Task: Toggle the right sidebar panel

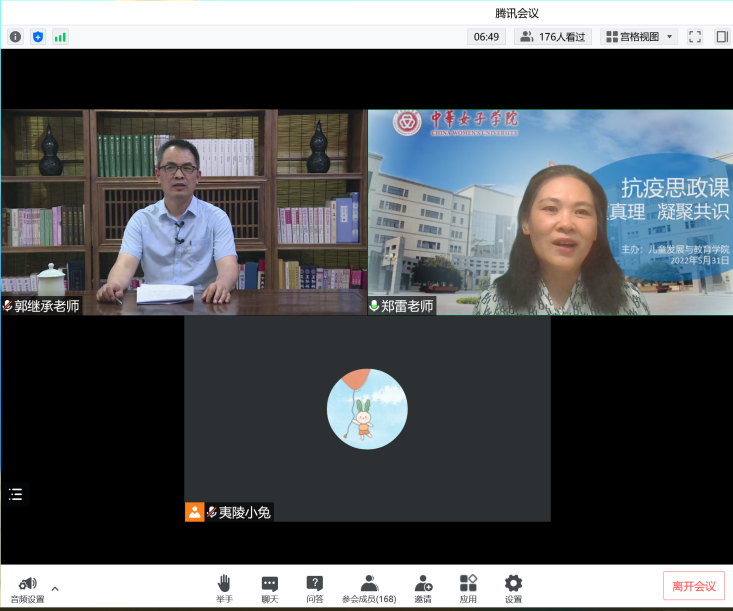Action: pos(721,37)
